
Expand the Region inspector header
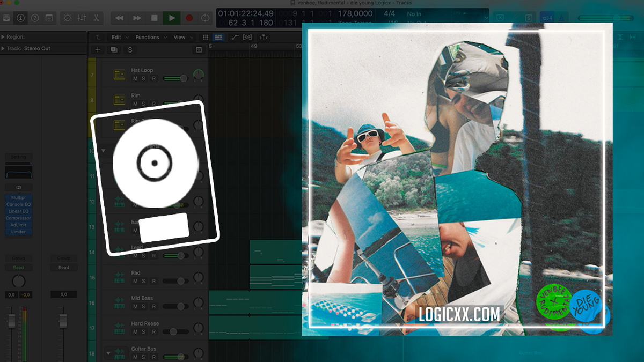pyautogui.click(x=4, y=37)
